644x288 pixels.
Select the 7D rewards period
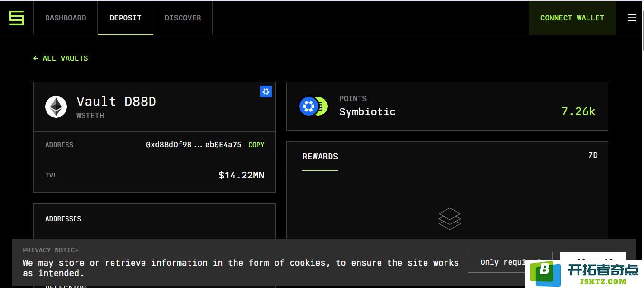593,155
